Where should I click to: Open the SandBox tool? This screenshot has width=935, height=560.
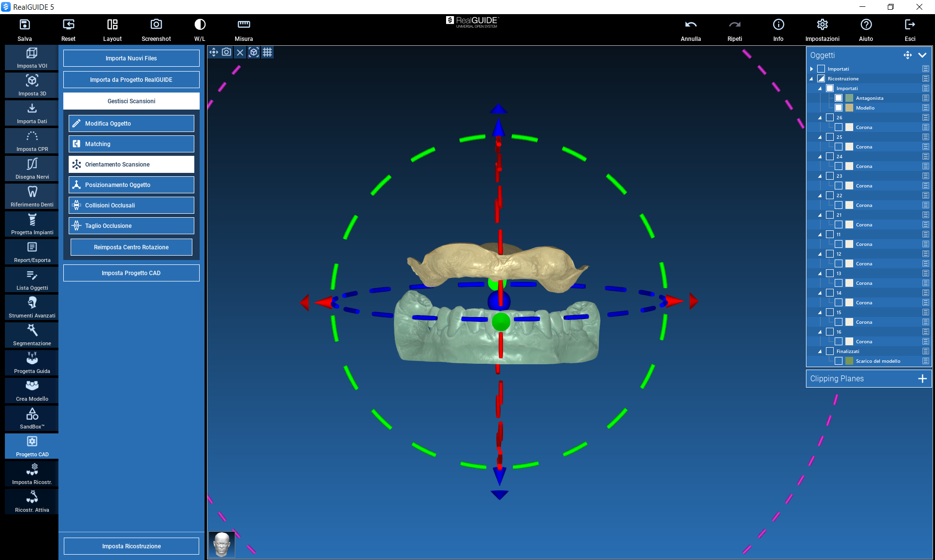[32, 419]
